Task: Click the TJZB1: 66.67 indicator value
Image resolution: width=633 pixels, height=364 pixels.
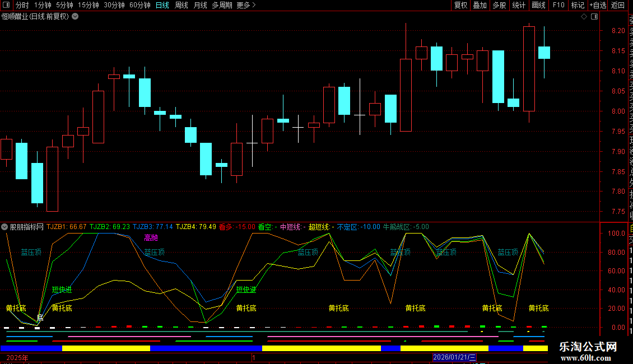Action: point(67,227)
